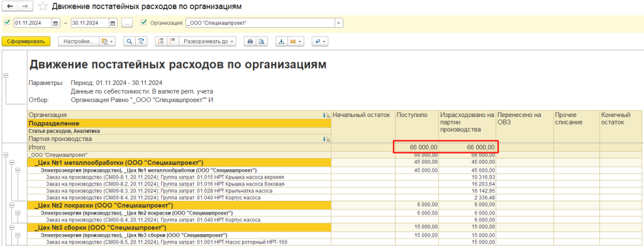Image resolution: width=644 pixels, height=246 pixels.
Task: Open calendar for start date 01.11.2024
Action: (x=56, y=23)
